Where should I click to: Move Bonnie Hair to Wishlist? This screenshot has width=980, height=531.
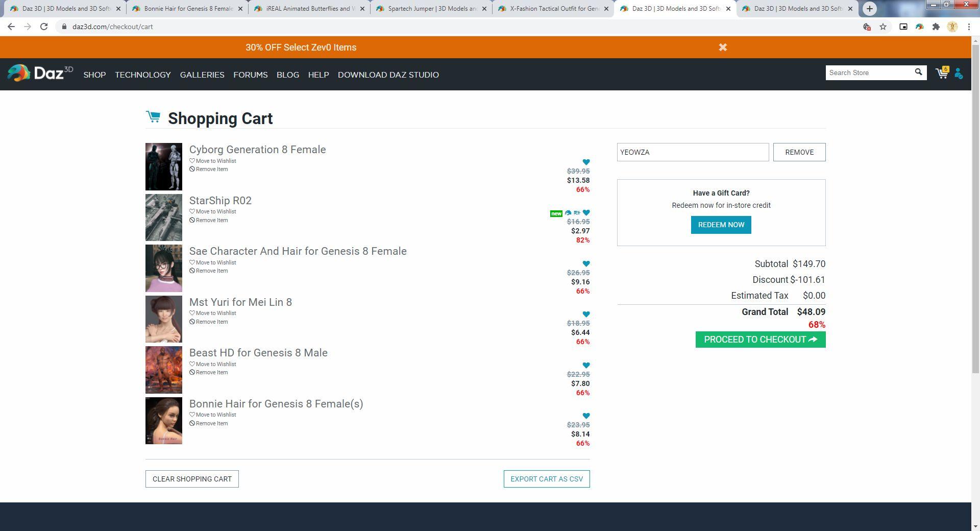coord(213,415)
